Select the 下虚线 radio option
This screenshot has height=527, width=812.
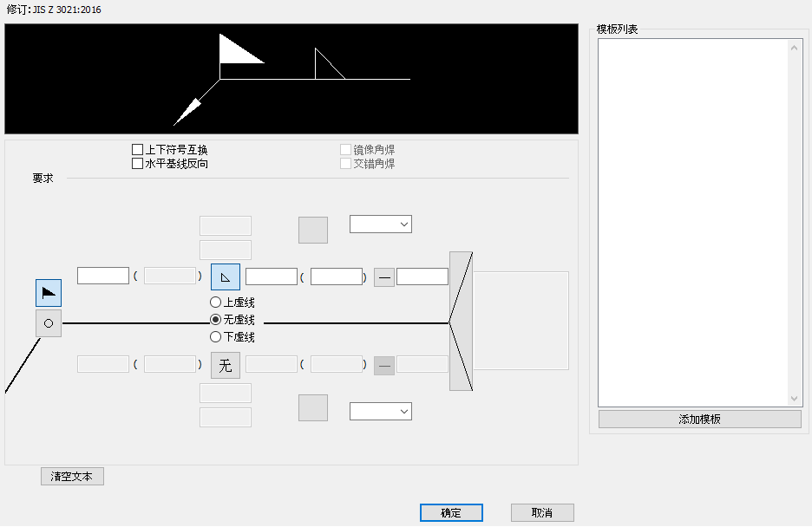point(214,336)
